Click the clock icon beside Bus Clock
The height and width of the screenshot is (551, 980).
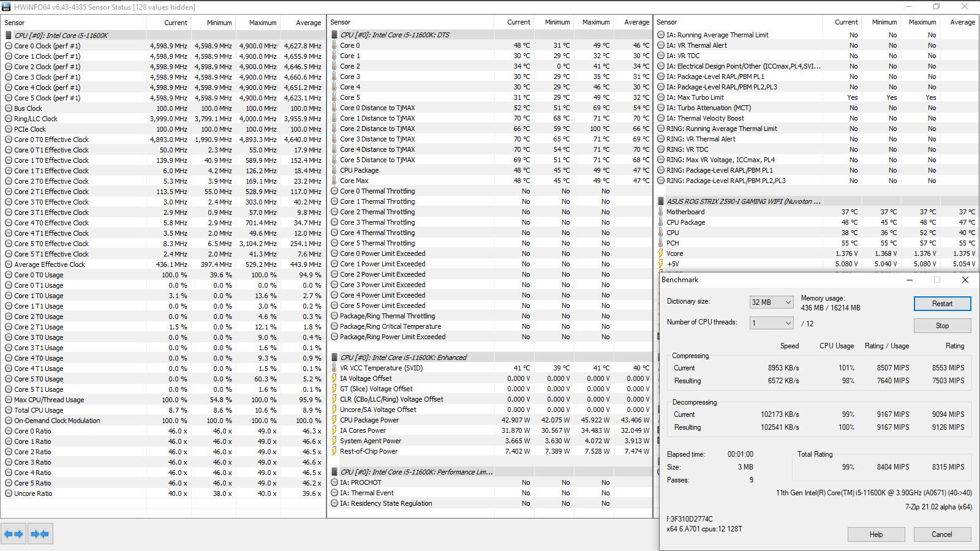click(x=9, y=108)
